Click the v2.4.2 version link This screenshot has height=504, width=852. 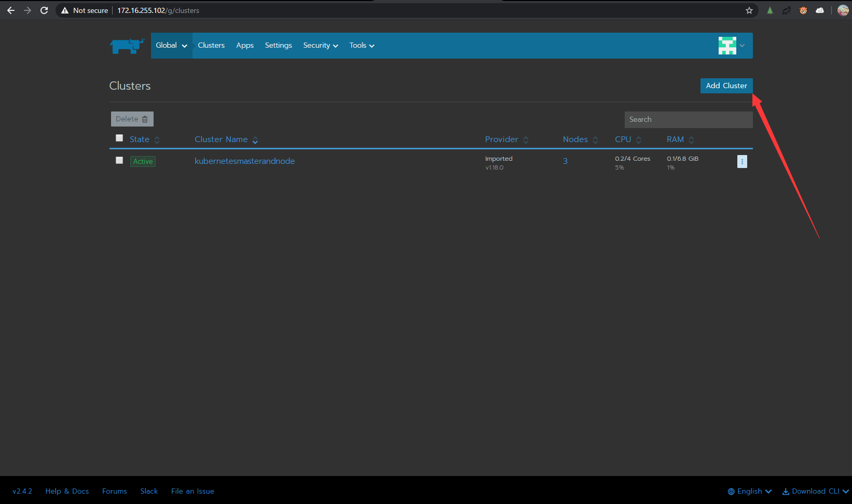(x=22, y=491)
